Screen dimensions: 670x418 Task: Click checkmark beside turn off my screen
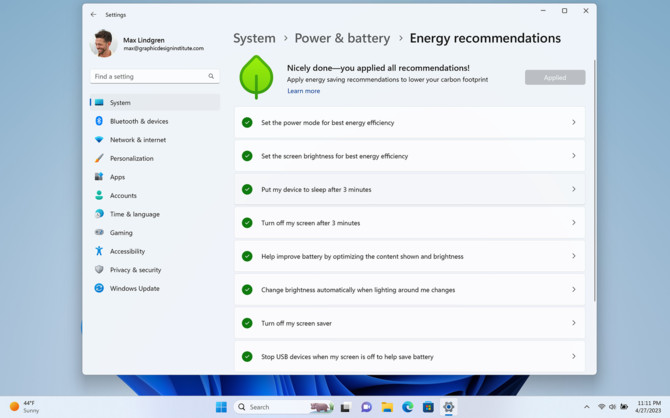coord(247,223)
